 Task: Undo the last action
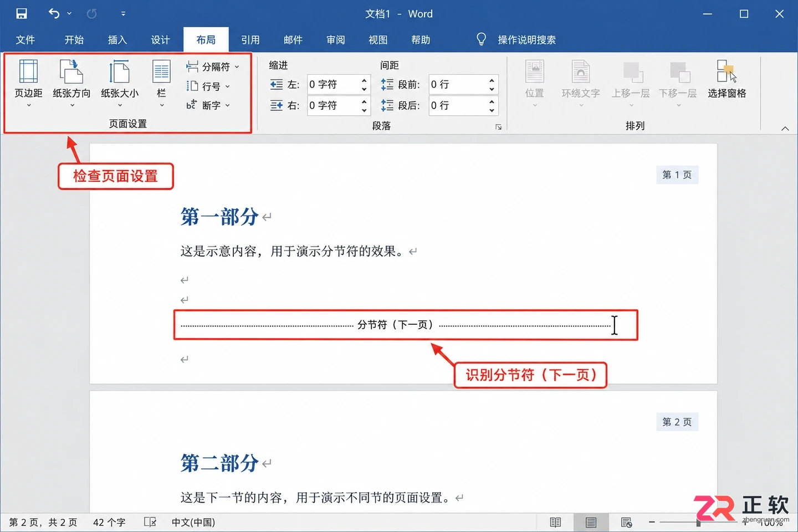[54, 13]
